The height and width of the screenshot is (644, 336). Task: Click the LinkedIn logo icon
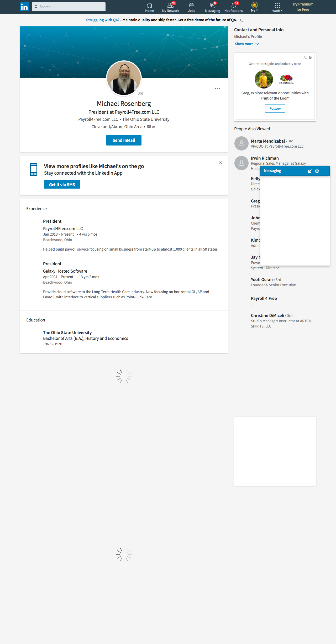click(x=24, y=7)
